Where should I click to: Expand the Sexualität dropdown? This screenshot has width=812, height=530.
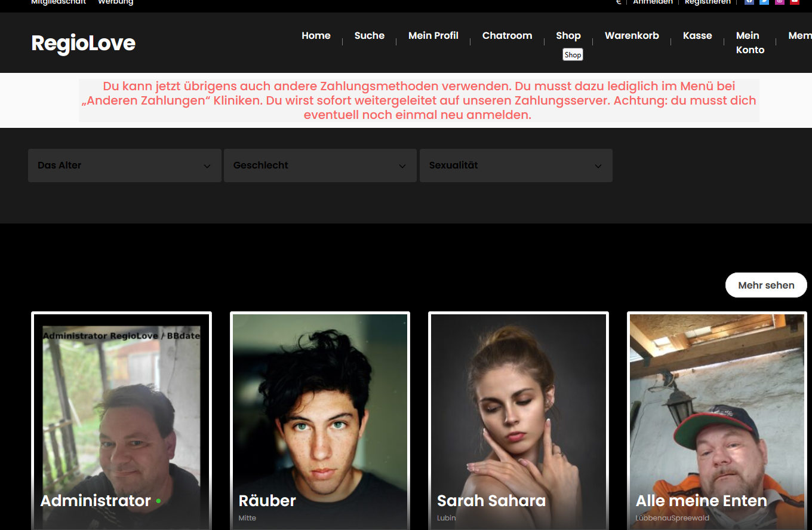(x=516, y=166)
